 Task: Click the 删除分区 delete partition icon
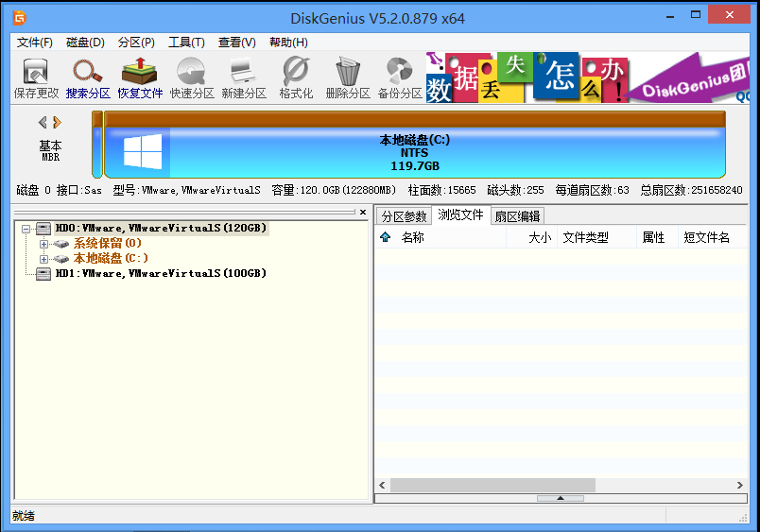pos(348,78)
